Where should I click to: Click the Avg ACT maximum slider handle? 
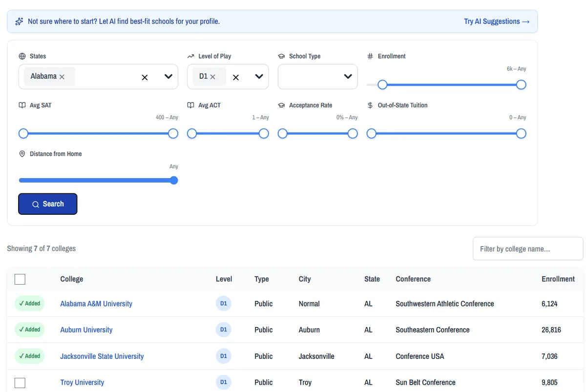coord(264,134)
